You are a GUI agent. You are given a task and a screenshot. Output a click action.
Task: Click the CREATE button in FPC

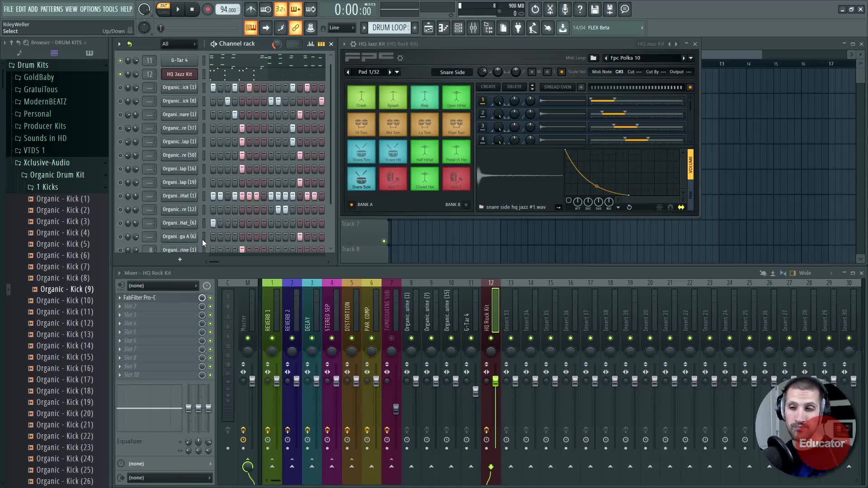coord(488,87)
